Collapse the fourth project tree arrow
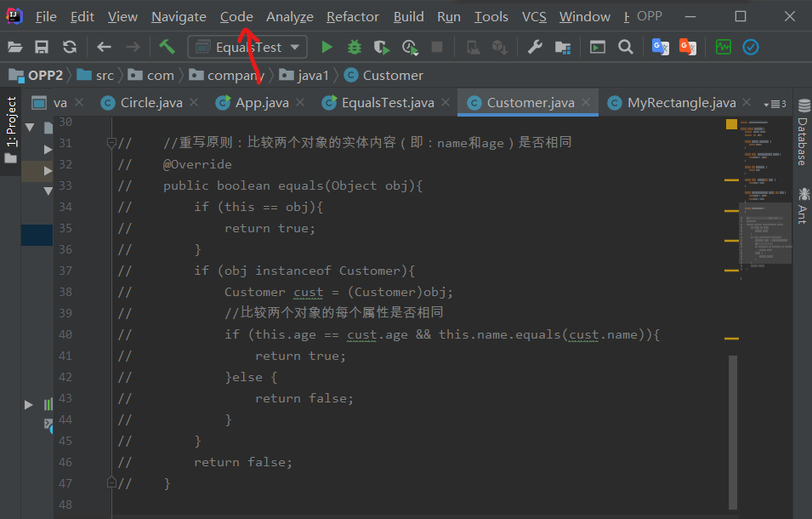The image size is (812, 519). 48,191
